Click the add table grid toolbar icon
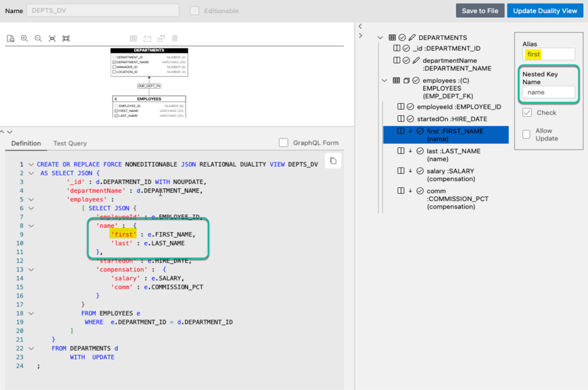Viewport: 588px width, 390px height. pos(133,39)
